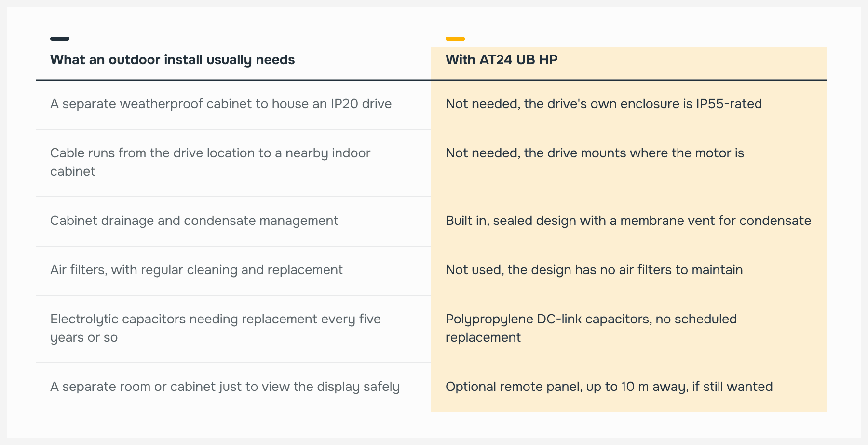The image size is (868, 445).
Task: Select "Not needed, the drive mounts where the motor is"
Action: (595, 153)
